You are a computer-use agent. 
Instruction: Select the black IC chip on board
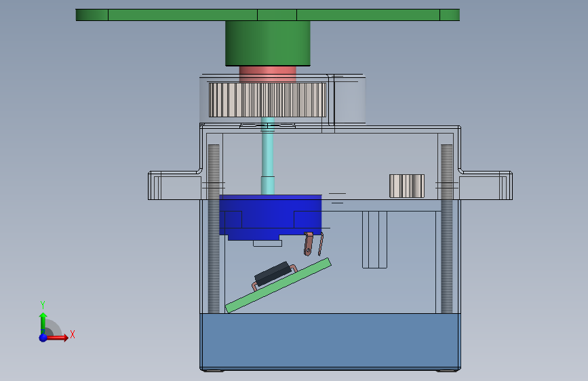coord(273,274)
